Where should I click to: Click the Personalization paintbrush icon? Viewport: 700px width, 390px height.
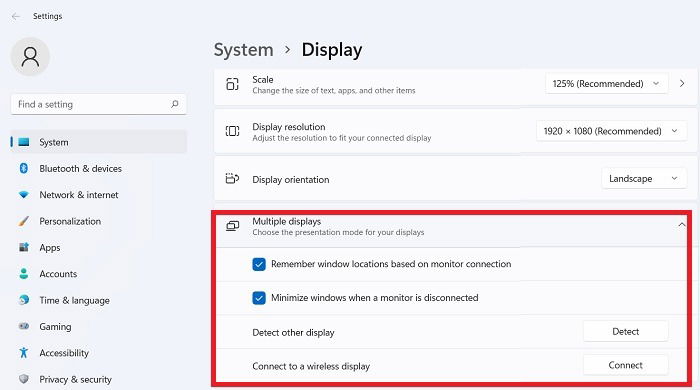[x=24, y=221]
